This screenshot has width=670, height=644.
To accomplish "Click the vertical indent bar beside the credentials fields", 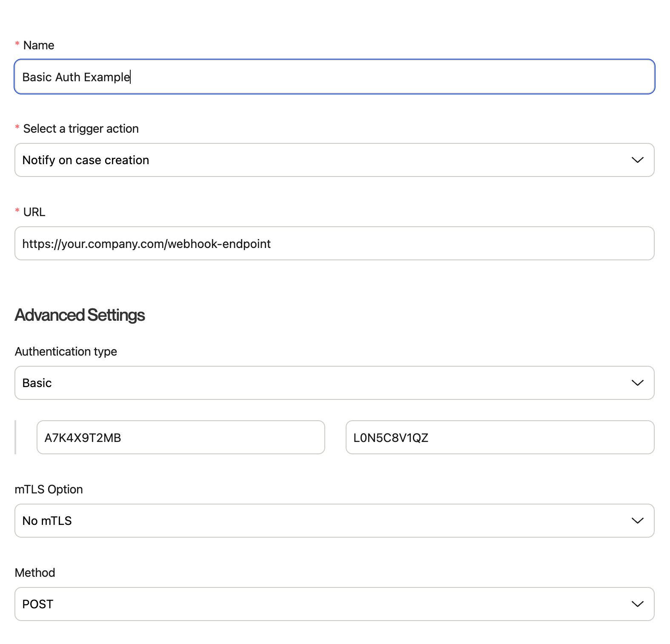I will point(16,438).
